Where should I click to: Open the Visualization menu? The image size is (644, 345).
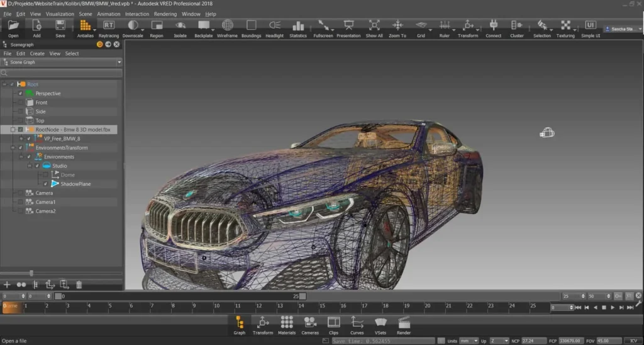click(x=60, y=14)
